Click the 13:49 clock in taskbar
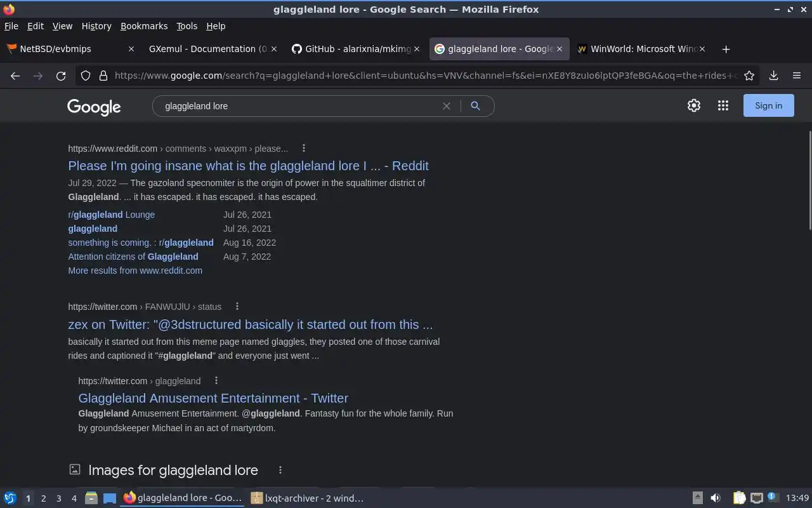This screenshot has width=812, height=508. point(797,498)
